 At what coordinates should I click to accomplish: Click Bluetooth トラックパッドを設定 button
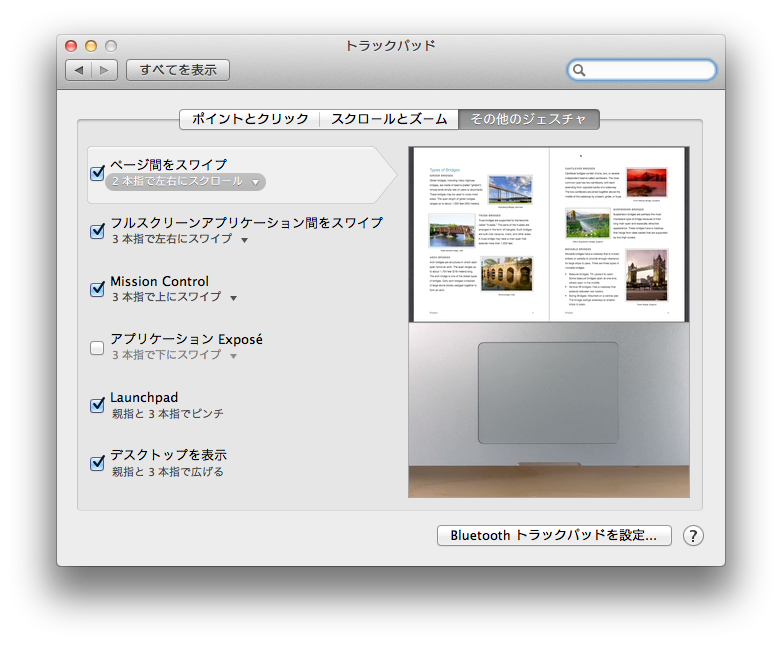pos(554,536)
